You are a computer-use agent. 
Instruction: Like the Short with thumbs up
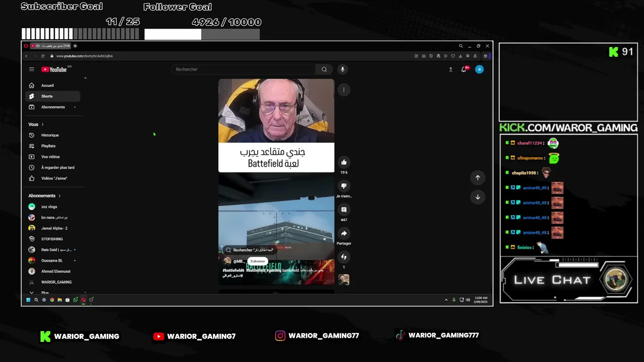[x=344, y=162]
